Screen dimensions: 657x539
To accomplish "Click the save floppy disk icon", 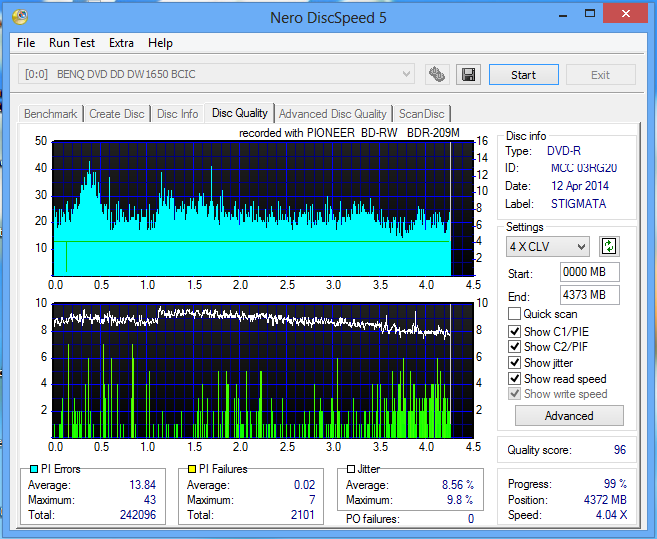I will [468, 75].
